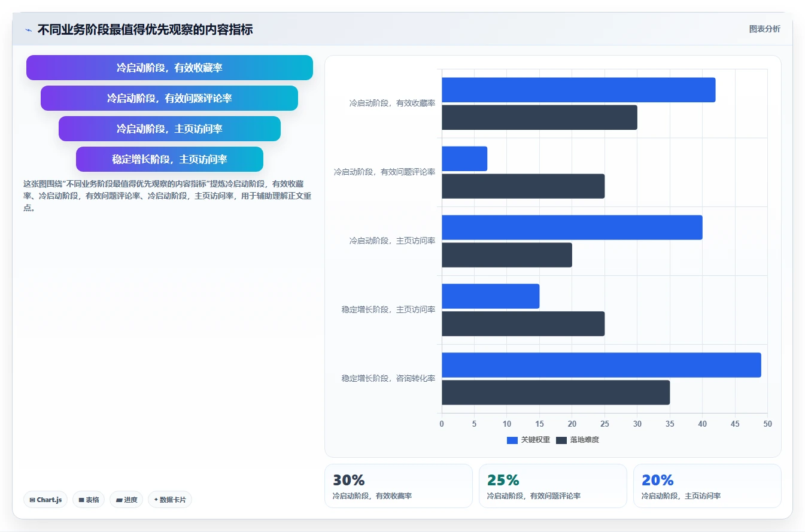
Task: Click the 数据卡片 tag chip
Action: click(170, 500)
